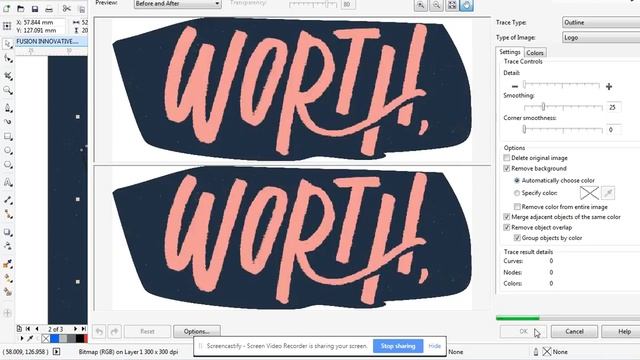Click the object origin reference point icon

tap(7, 26)
